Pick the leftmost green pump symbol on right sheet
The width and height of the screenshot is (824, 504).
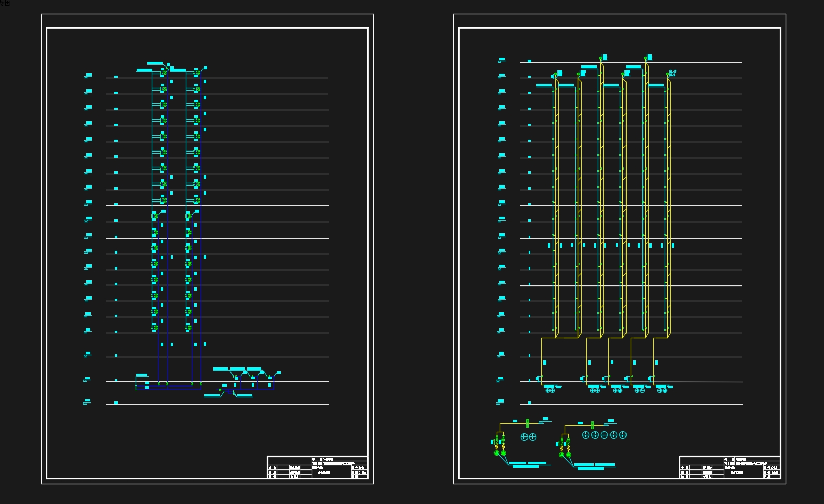497,453
